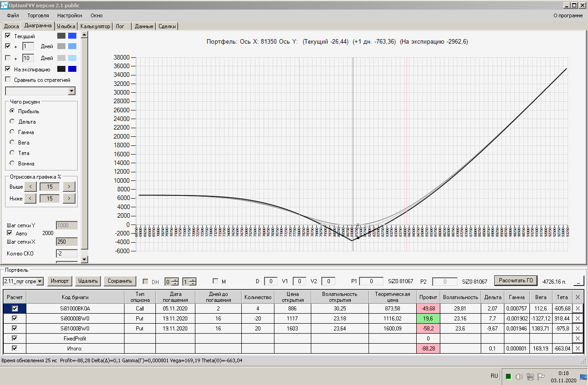The image size is (588, 385).
Task: Click the OptionFVV title bar icon
Action: (5, 5)
